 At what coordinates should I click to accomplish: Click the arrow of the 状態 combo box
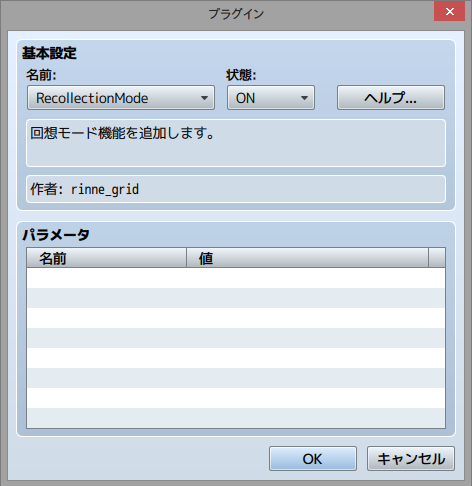click(x=304, y=98)
